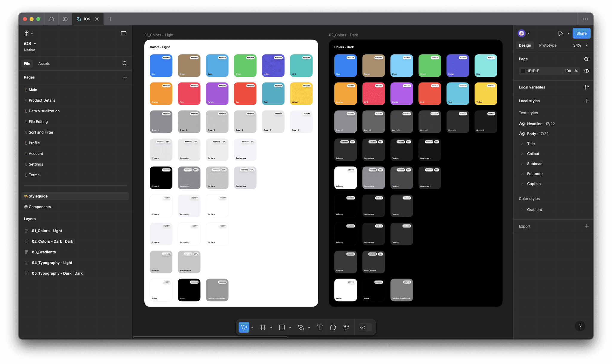Open presentation options dropdown arrow
Screen dimensions: 612x364
[568, 33]
